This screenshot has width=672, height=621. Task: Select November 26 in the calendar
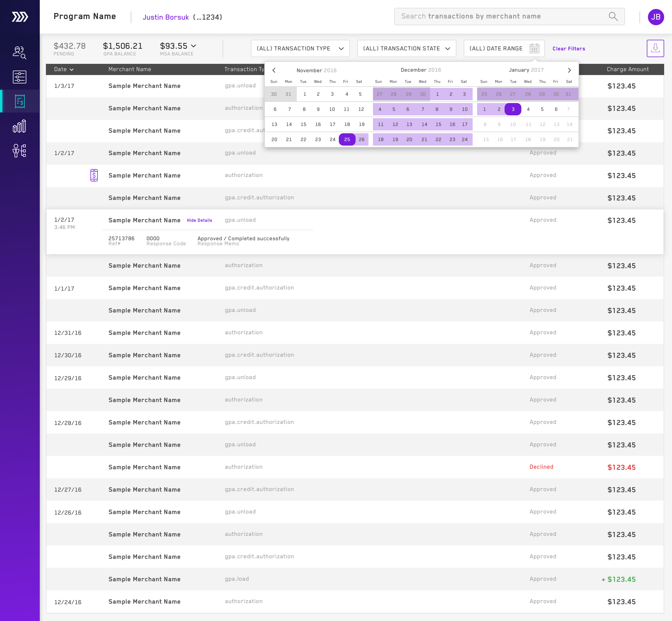[x=361, y=139]
